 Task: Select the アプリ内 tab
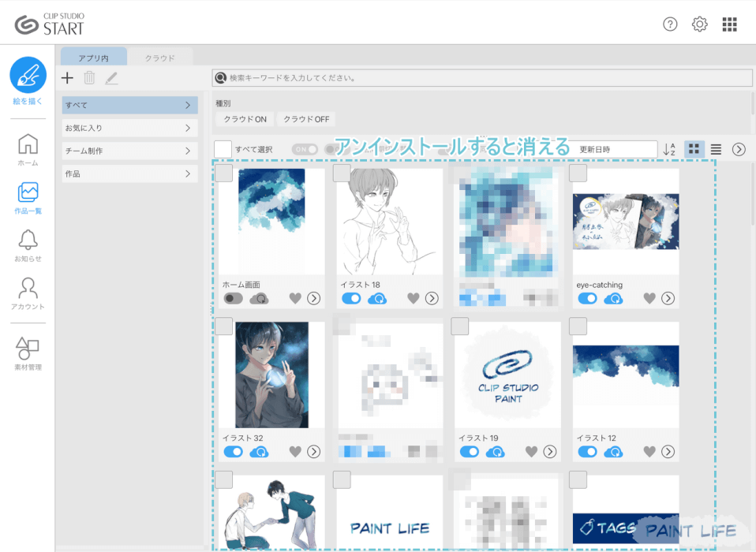(95, 57)
